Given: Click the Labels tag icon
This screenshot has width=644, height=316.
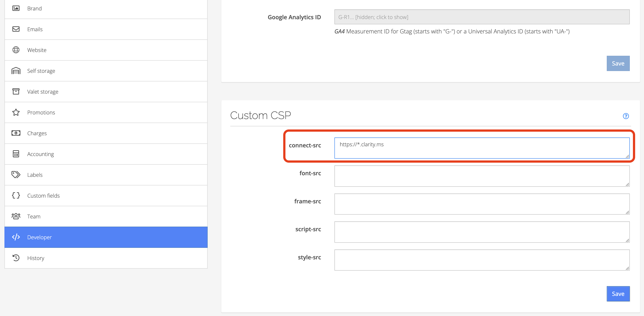Looking at the screenshot, I should [x=16, y=175].
